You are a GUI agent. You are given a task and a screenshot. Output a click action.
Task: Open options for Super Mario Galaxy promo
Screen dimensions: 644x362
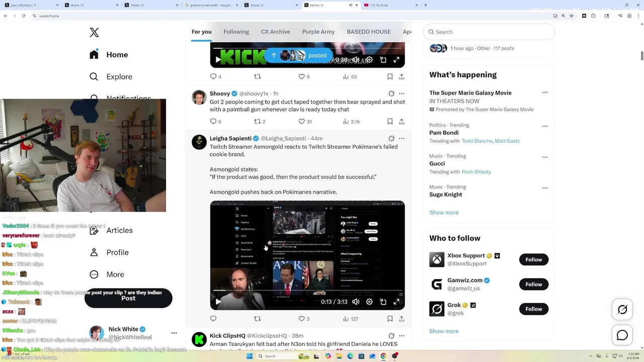pos(545,93)
